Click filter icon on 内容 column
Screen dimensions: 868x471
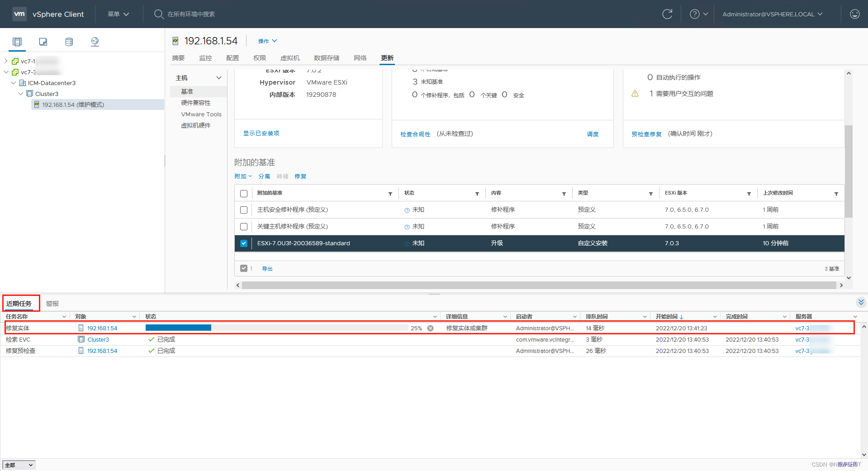pos(564,194)
